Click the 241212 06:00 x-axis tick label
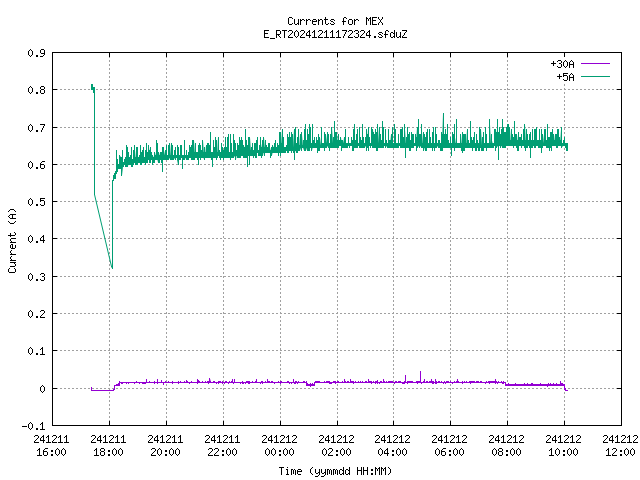The height and width of the screenshot is (480, 640). coord(449,446)
